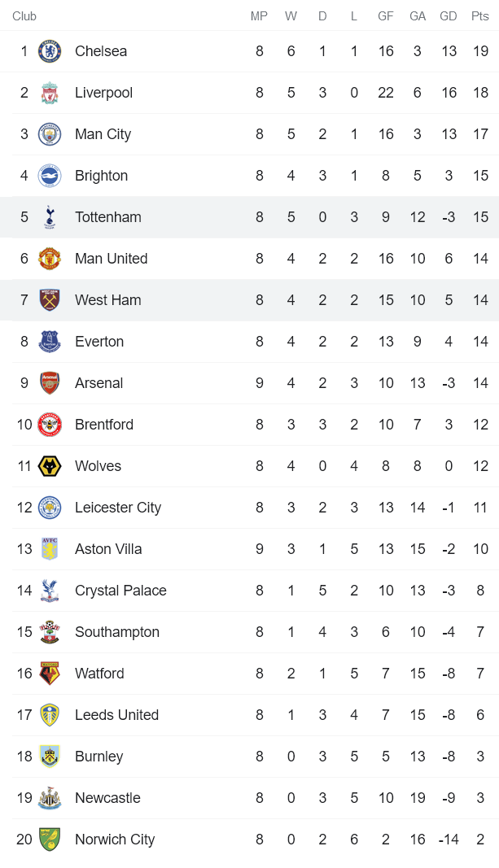Click the Chelsea club crest icon
Screen dimensions: 499x868
coord(50,51)
